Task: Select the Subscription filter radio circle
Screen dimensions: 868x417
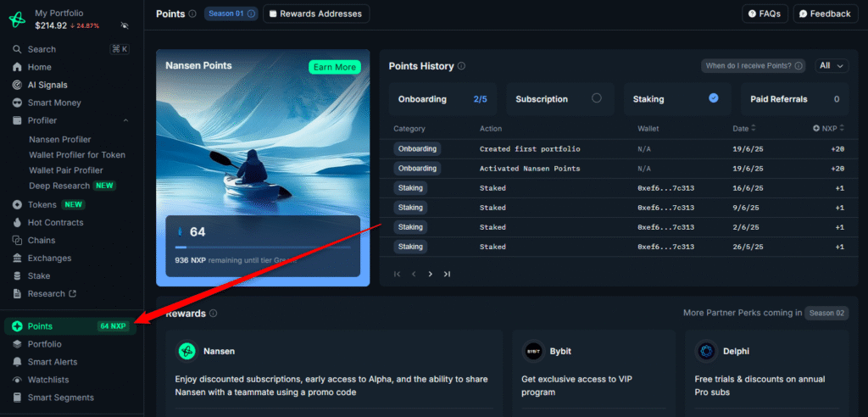Action: (x=597, y=98)
